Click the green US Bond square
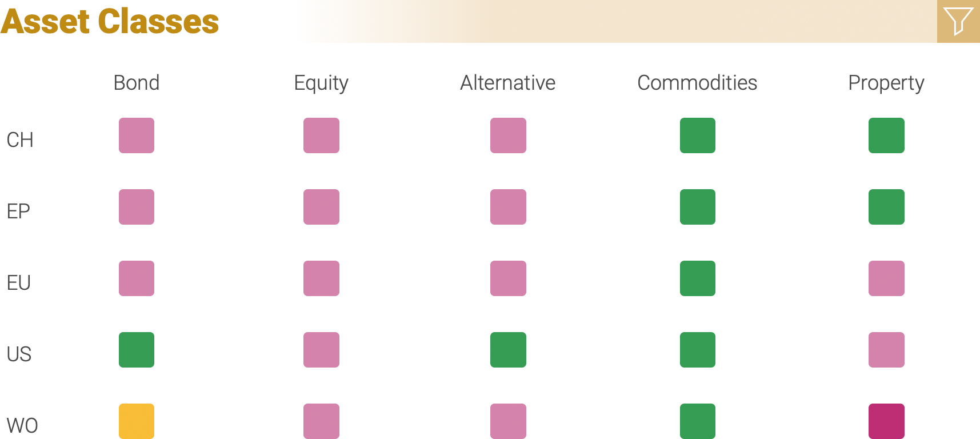Screen dimensions: 980x439 (137, 350)
